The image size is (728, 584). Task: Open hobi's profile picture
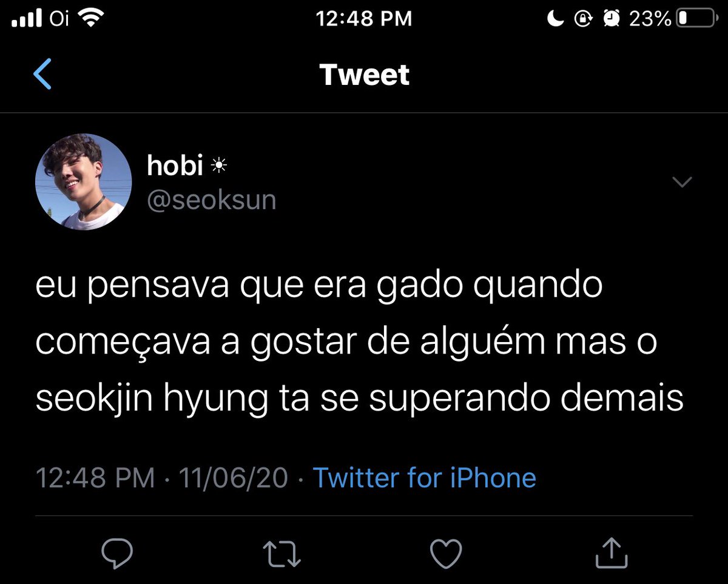(84, 182)
